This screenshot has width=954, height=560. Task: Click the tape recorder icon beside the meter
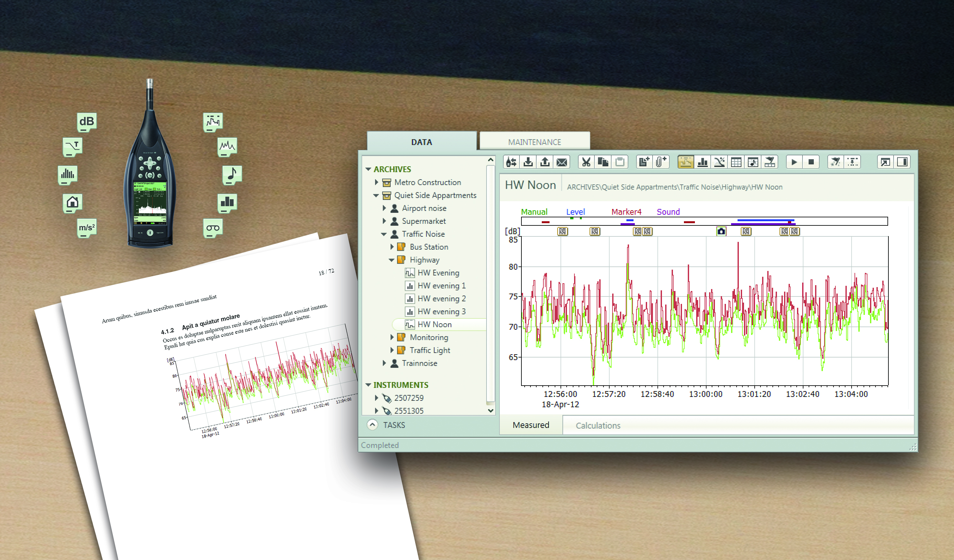pos(213,228)
